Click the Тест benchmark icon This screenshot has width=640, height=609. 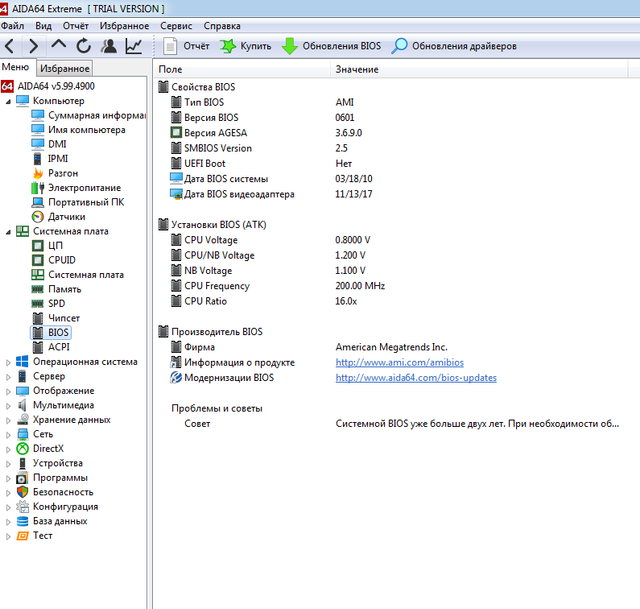coord(22,536)
